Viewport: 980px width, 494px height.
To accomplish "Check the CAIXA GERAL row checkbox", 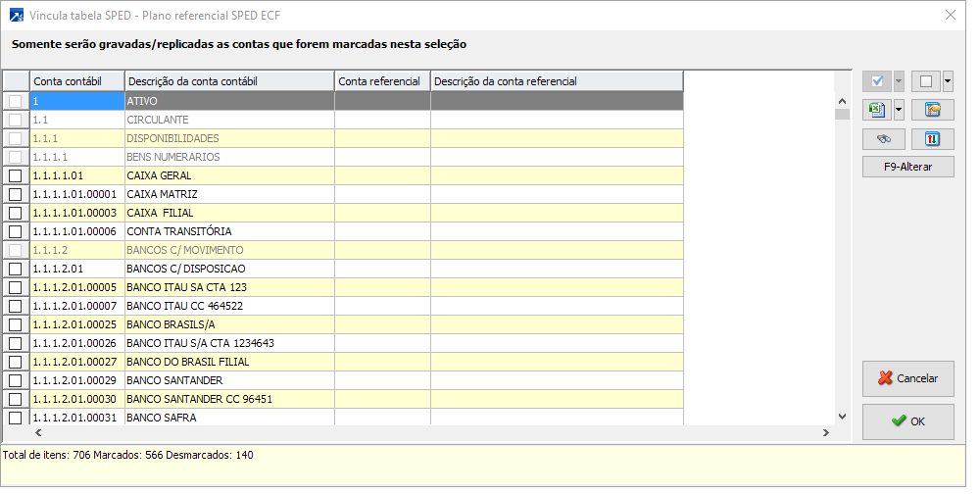I will pyautogui.click(x=16, y=175).
